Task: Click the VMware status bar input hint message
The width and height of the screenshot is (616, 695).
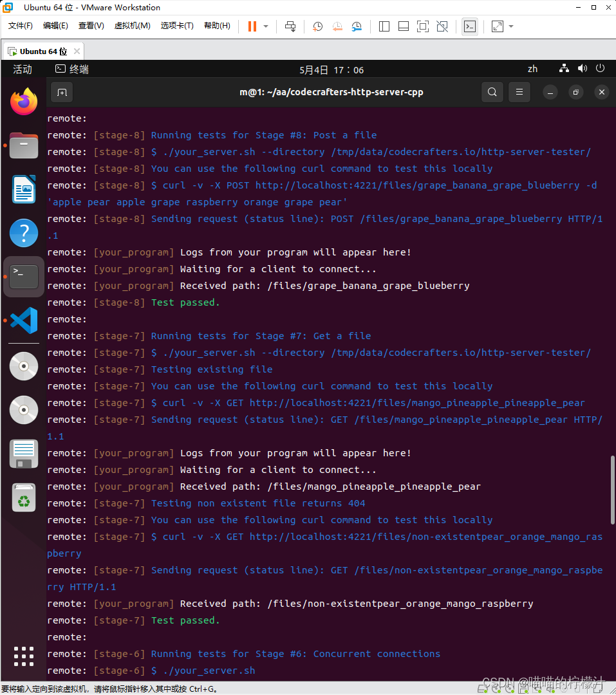Action: [109, 689]
